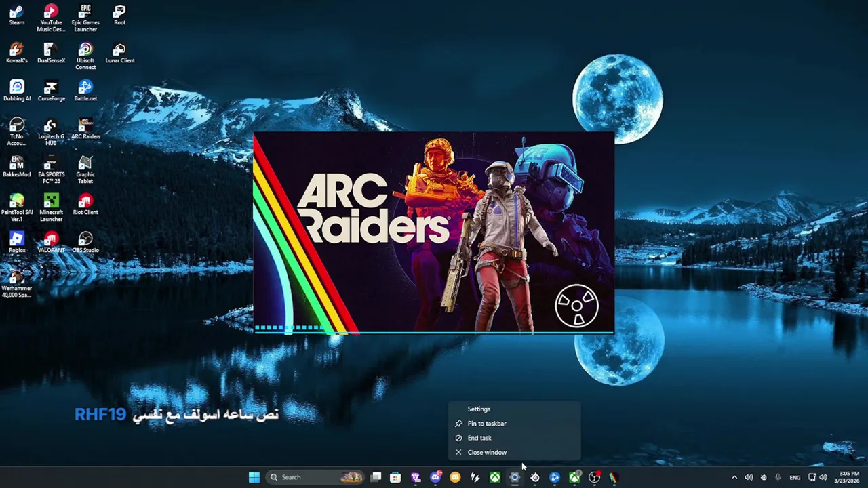Select the EA SPORTS FC 26 shortcut
Image resolution: width=868 pixels, height=488 pixels.
(51, 170)
